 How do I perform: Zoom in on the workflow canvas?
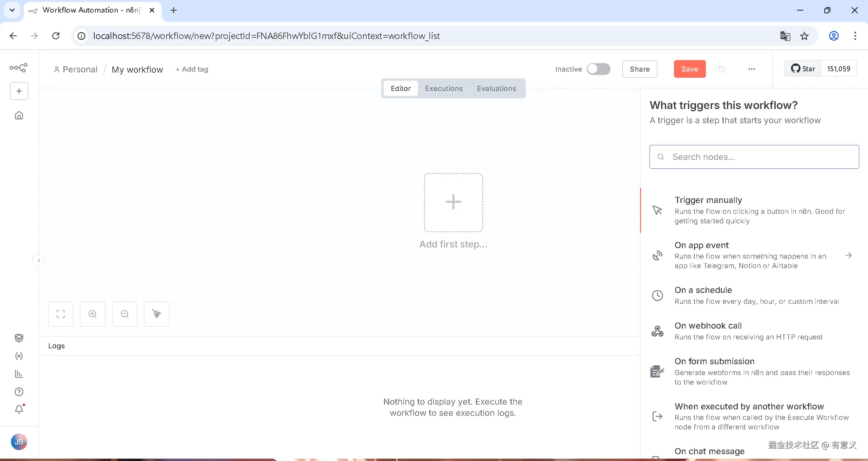click(93, 314)
